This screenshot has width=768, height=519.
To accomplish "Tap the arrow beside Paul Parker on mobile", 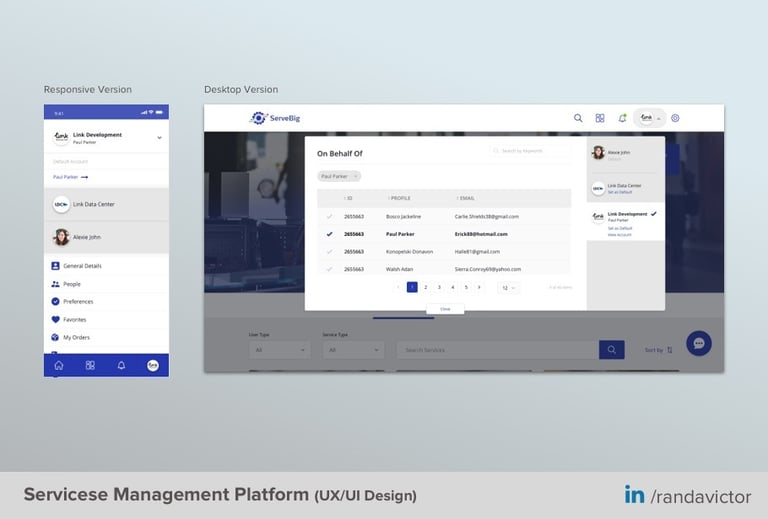I will [84, 177].
